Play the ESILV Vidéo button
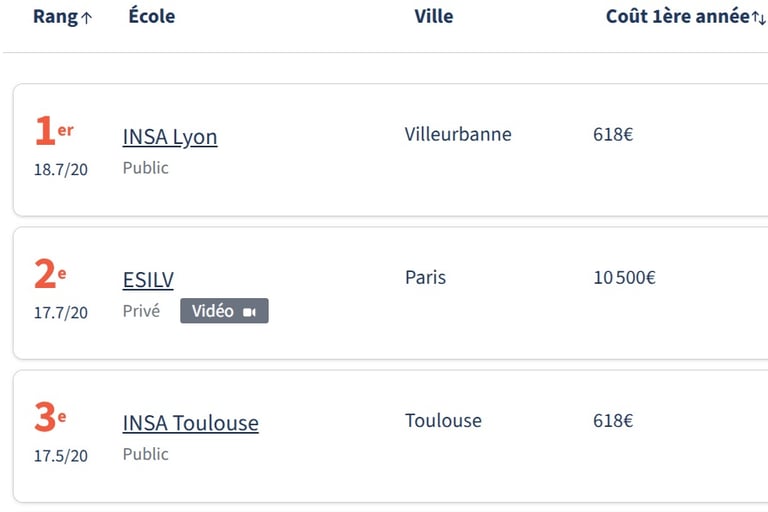Image resolution: width=768 pixels, height=512 pixels. (224, 311)
